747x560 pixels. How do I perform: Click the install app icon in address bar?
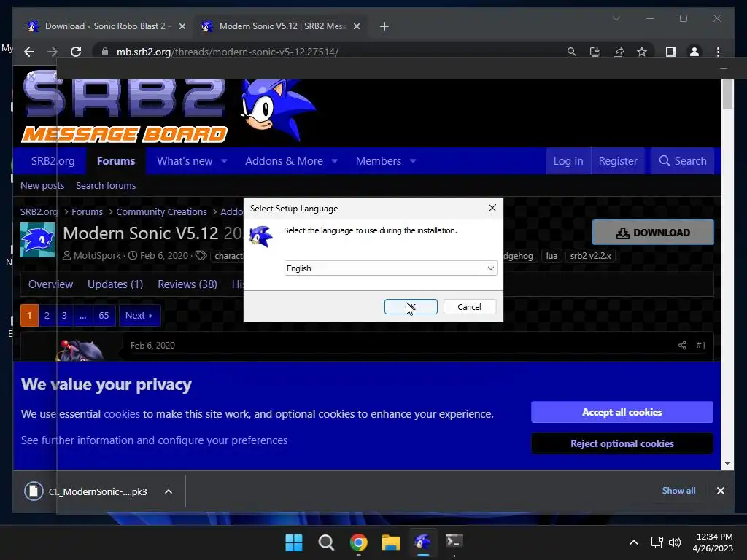595,52
